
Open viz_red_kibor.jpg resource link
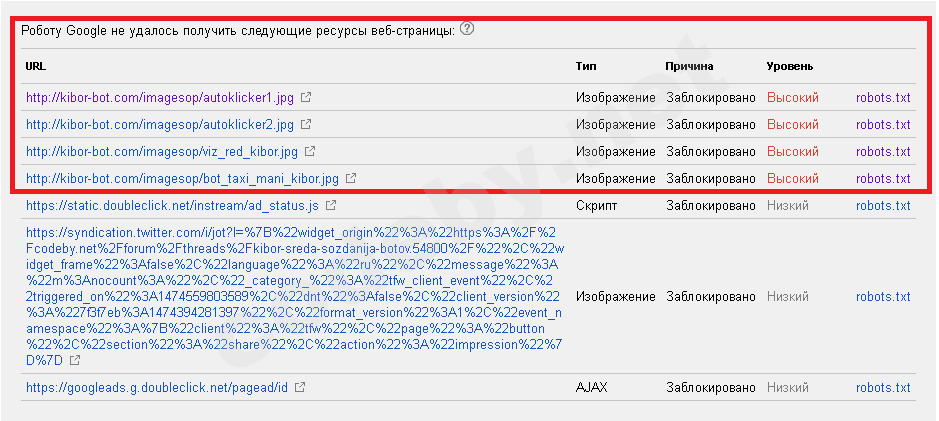click(162, 152)
